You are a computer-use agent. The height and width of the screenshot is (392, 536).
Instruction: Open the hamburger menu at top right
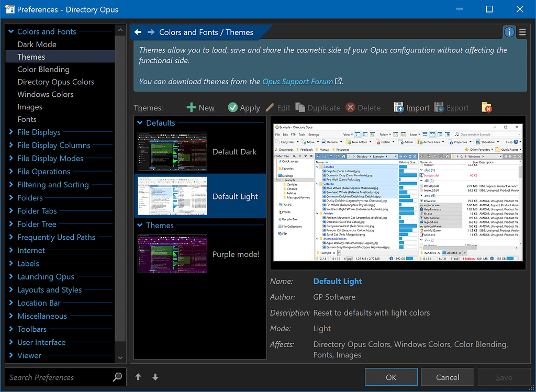(522, 32)
